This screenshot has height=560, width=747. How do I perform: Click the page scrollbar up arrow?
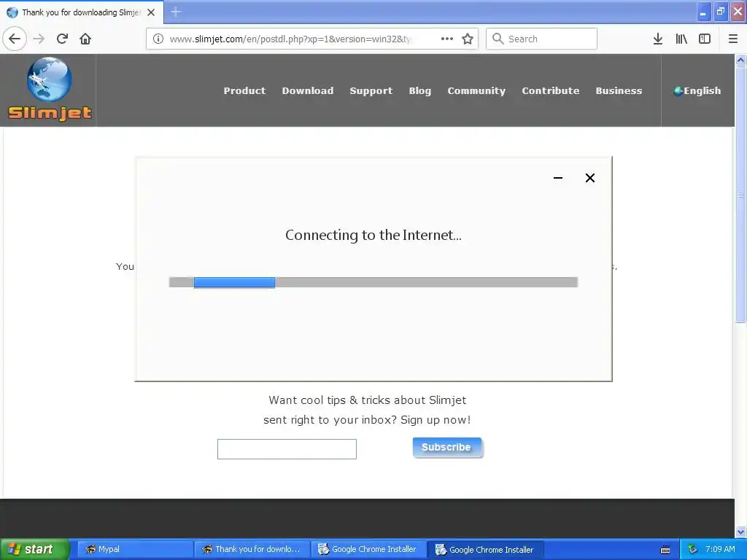coord(740,60)
